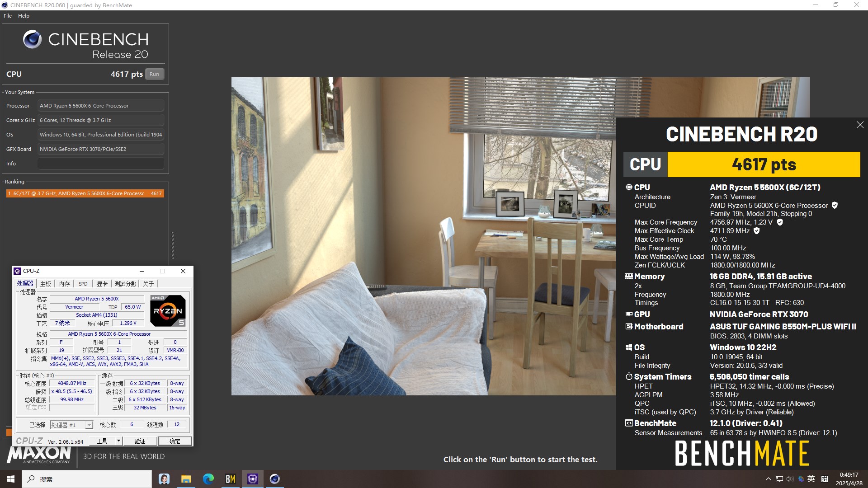Click the 线程数 value 12 in CPU-Z

pos(177,424)
